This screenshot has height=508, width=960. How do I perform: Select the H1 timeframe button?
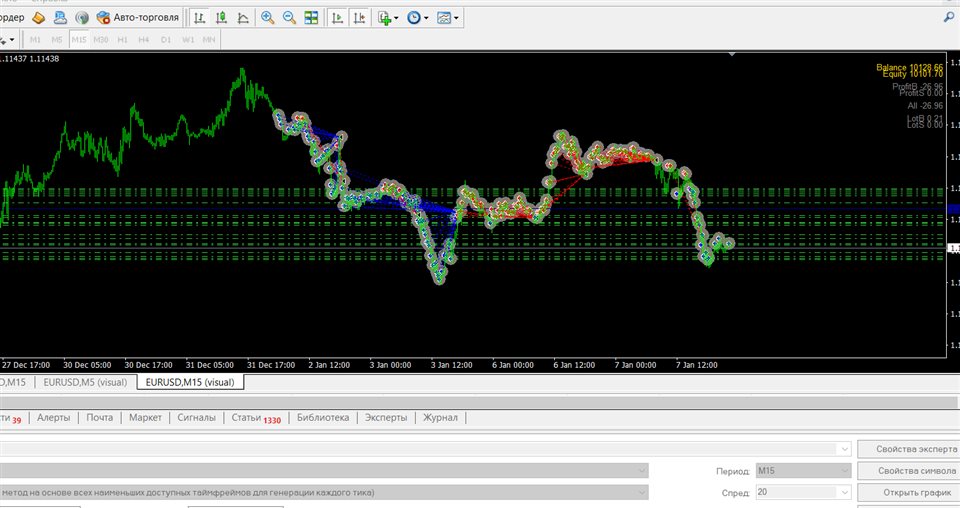[x=122, y=40]
